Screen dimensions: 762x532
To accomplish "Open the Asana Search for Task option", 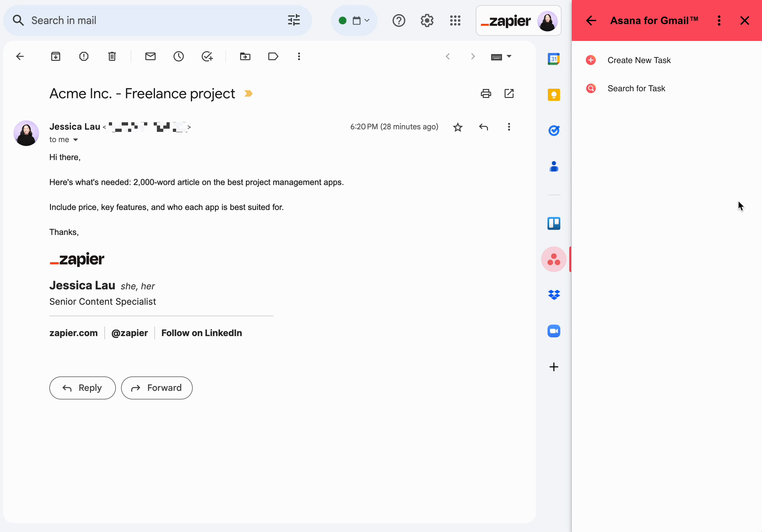I will (636, 88).
